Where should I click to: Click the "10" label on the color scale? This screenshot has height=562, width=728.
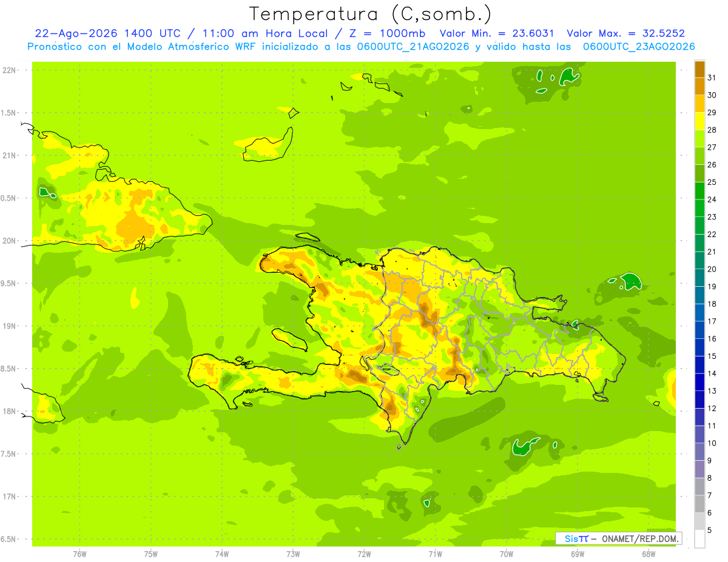tap(712, 443)
